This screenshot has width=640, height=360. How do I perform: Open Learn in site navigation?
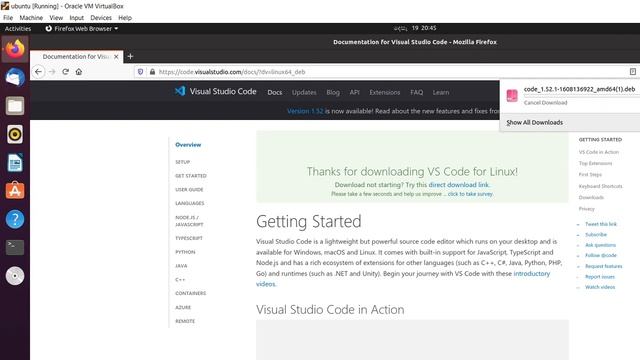click(441, 92)
